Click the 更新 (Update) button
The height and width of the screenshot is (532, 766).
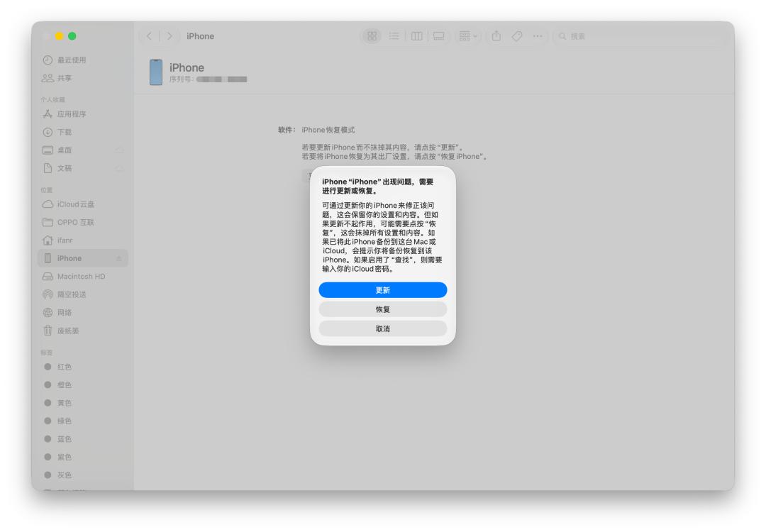pyautogui.click(x=382, y=289)
